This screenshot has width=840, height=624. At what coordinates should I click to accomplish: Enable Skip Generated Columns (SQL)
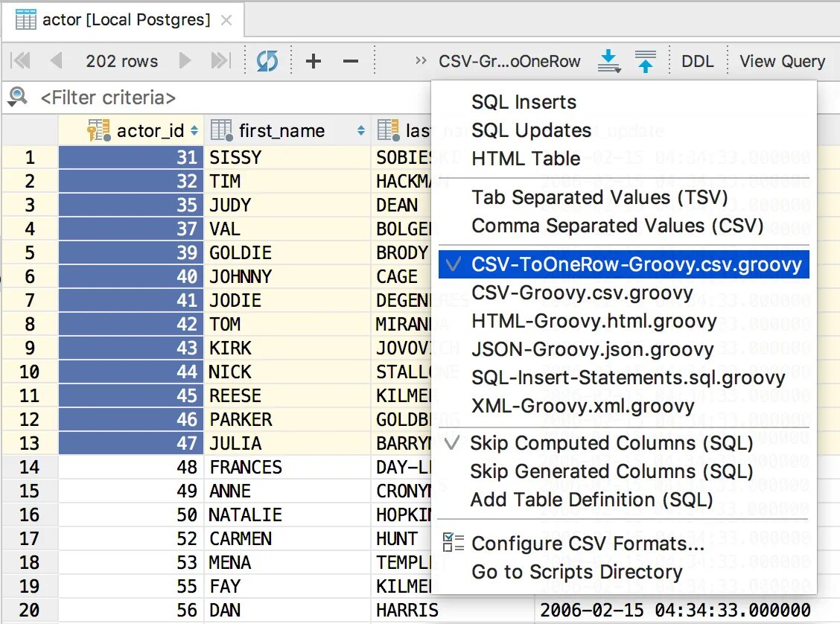611,471
